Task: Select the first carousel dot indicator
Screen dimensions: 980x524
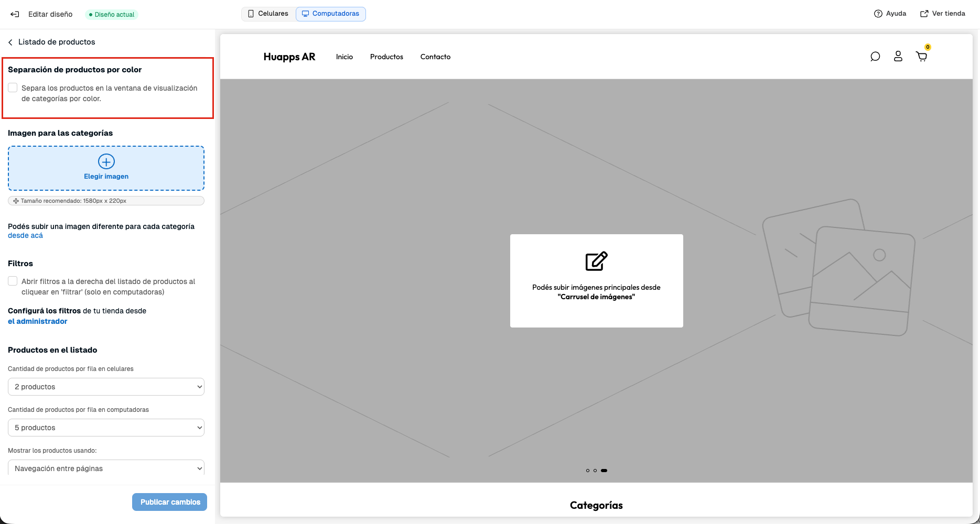Action: tap(588, 471)
